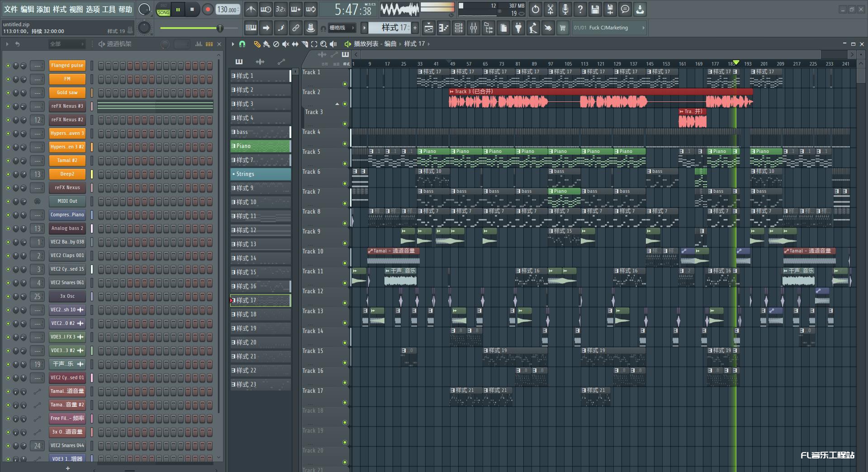Image resolution: width=868 pixels, height=472 pixels.
Task: Select the mute tool in playlist toolbar
Action: tap(285, 44)
